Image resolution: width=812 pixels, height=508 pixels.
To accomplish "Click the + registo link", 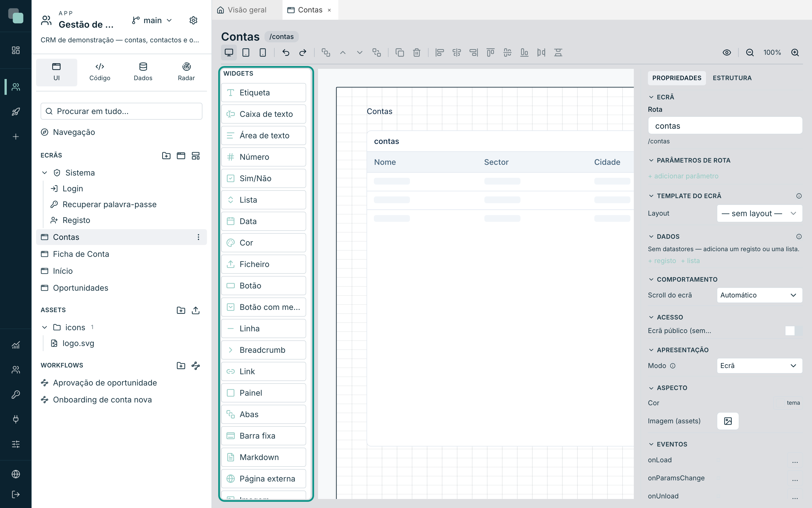I will (x=662, y=261).
